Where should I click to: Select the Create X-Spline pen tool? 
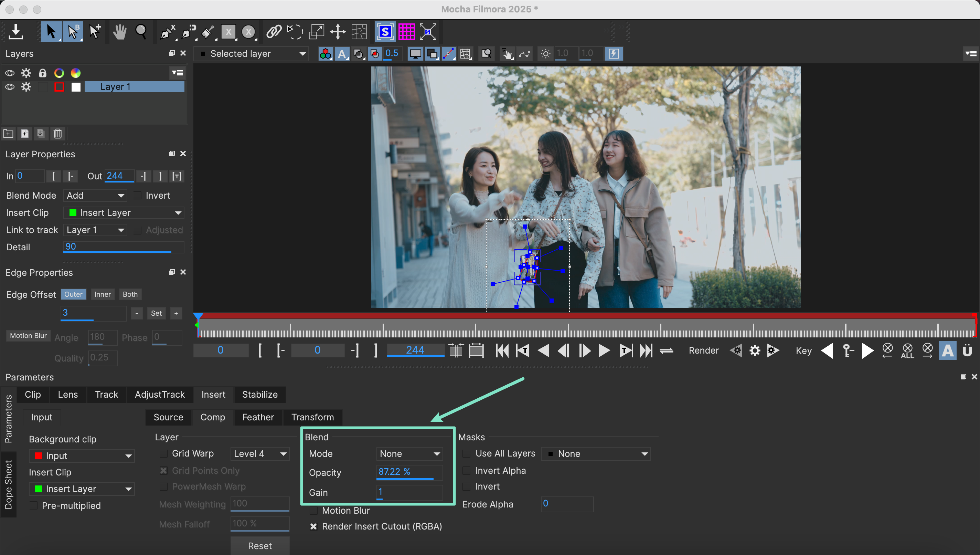[x=168, y=32]
